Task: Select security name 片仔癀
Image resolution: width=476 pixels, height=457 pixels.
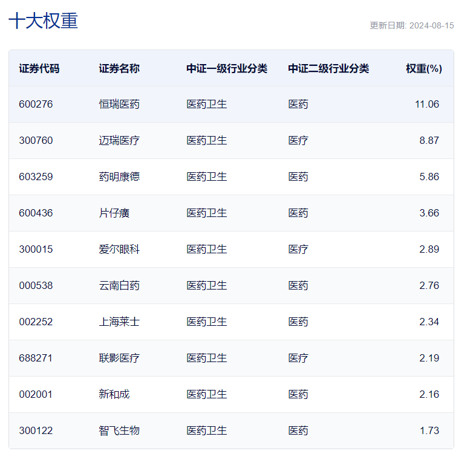Action: [114, 213]
